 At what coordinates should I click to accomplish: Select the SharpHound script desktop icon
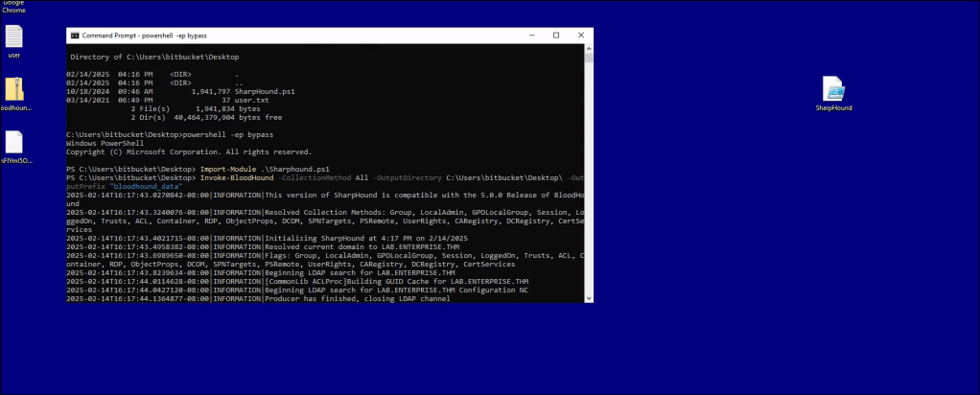click(x=833, y=89)
